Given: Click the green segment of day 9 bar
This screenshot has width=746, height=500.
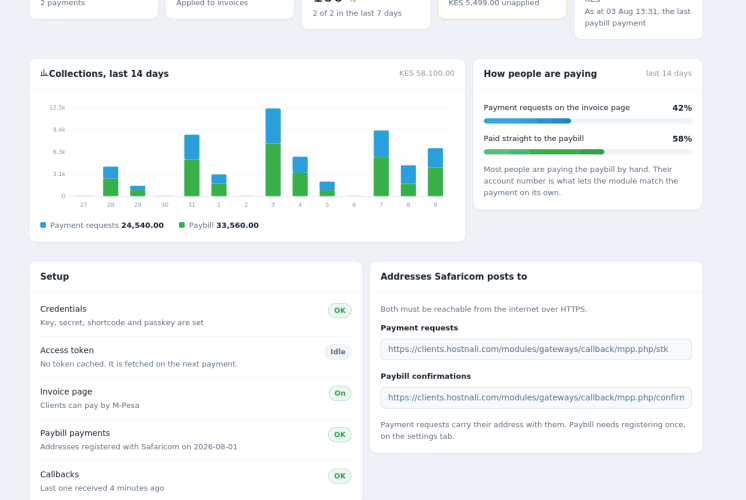Looking at the screenshot, I should tap(435, 182).
